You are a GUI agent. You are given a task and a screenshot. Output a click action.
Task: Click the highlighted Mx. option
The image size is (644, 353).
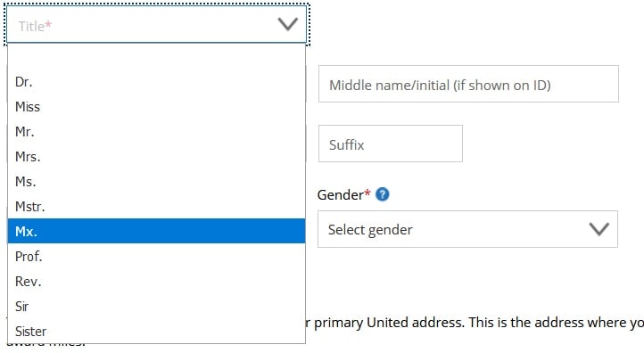156,231
